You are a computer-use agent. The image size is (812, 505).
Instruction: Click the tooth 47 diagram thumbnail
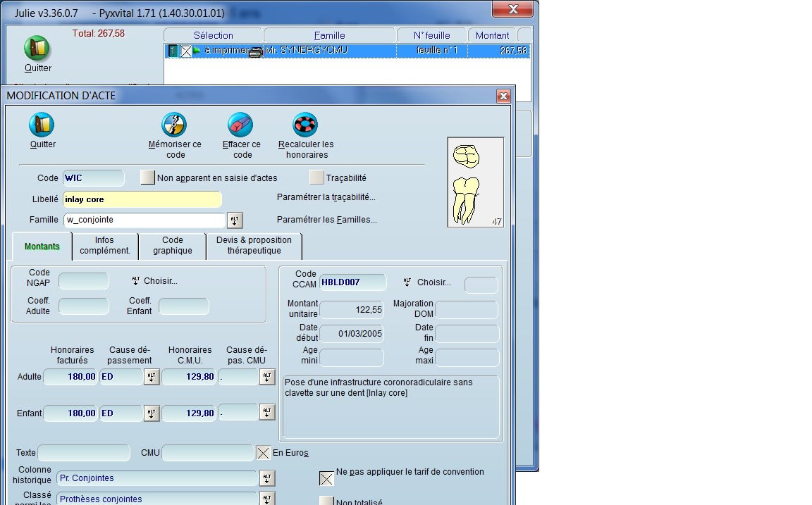(475, 182)
